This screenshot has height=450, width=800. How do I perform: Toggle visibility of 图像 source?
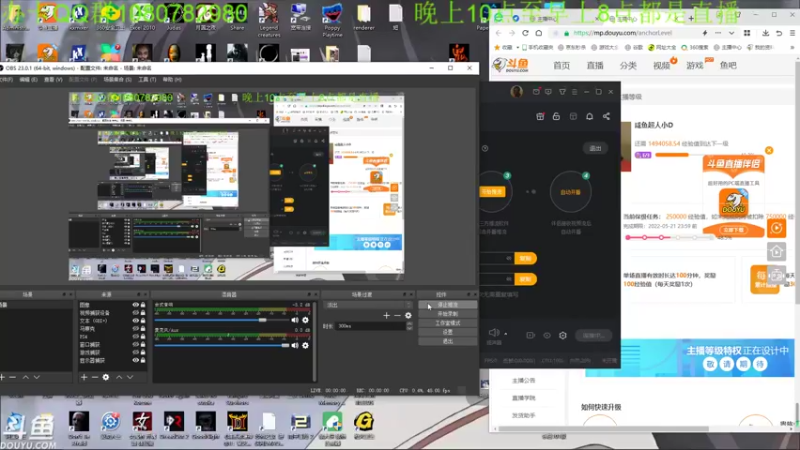135,305
